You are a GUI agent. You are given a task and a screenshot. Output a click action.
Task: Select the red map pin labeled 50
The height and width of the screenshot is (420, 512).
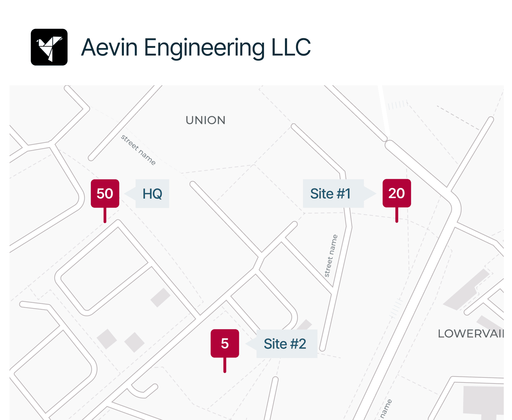point(105,193)
